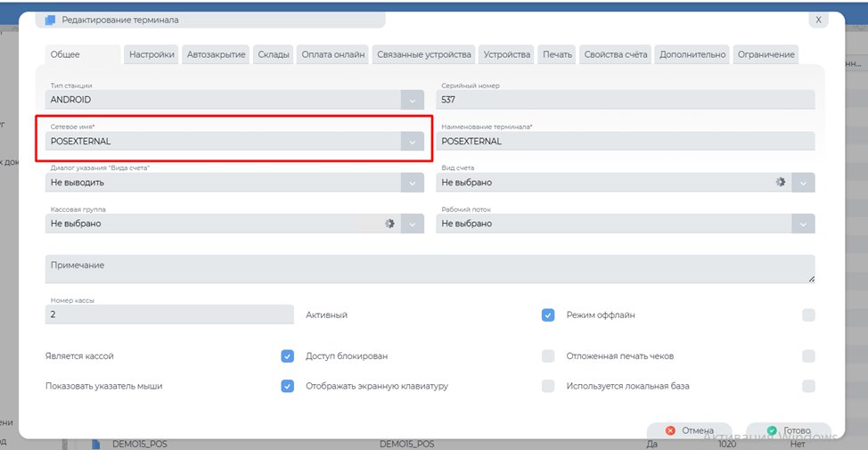Click the terminal editing icon in dialog title
This screenshot has height=450, width=868.
click(x=50, y=20)
